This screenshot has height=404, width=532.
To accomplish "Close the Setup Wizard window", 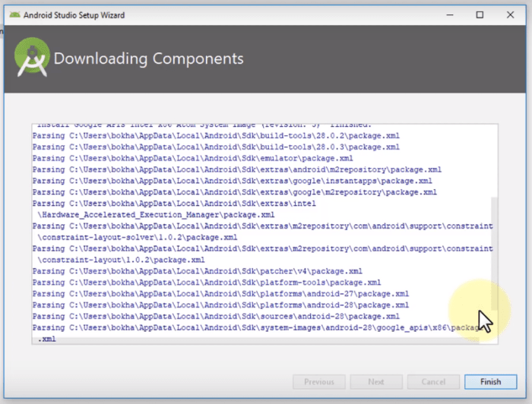I will coord(510,15).
